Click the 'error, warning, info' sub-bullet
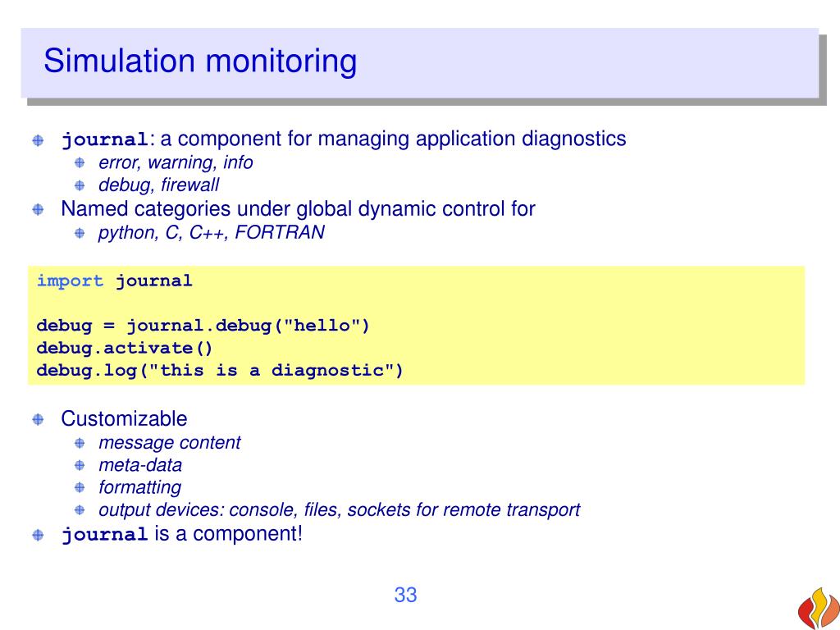The width and height of the screenshot is (840, 630). (176, 162)
